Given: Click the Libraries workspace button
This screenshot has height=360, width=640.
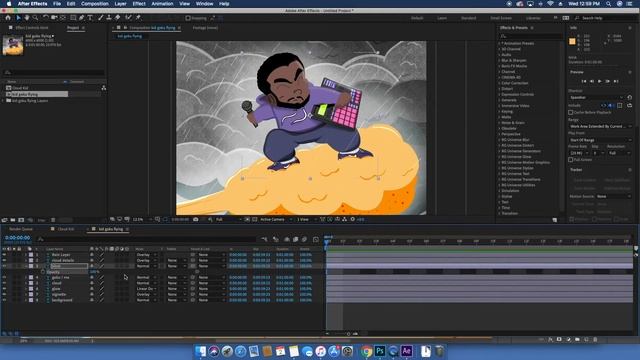Looking at the screenshot, I should [x=533, y=18].
